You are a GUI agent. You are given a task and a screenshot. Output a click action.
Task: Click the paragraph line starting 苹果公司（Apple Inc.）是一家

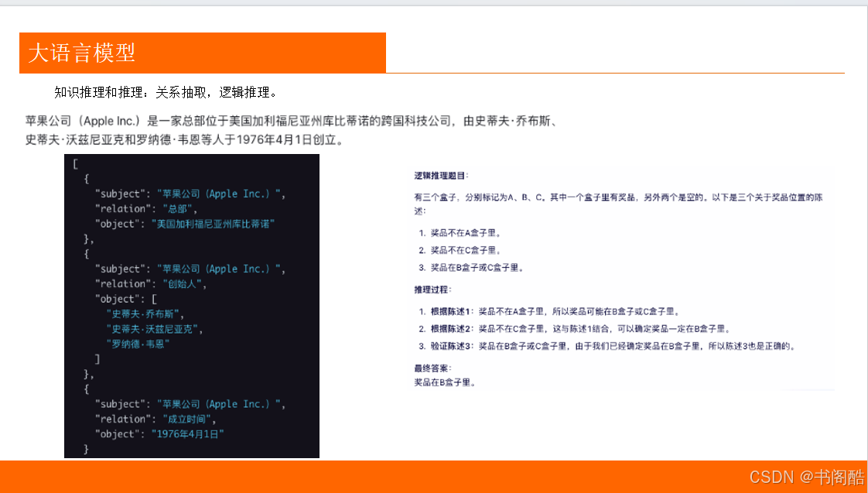coord(291,121)
